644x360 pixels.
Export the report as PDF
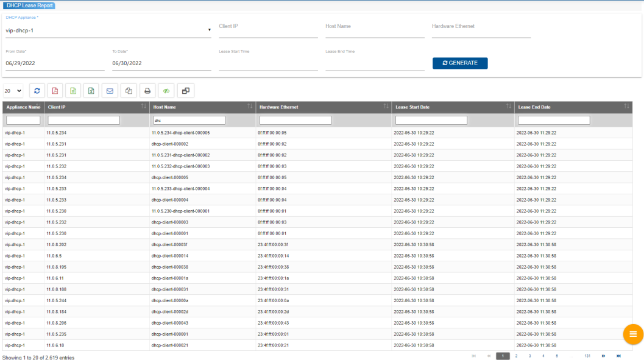(55, 91)
